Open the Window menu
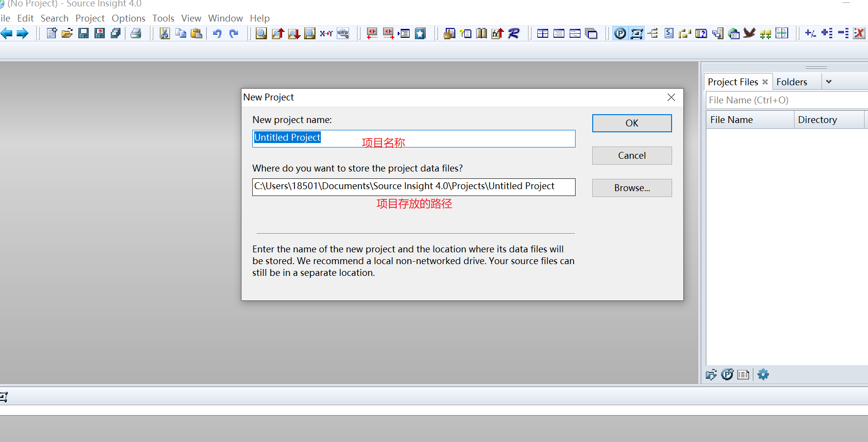 (225, 18)
